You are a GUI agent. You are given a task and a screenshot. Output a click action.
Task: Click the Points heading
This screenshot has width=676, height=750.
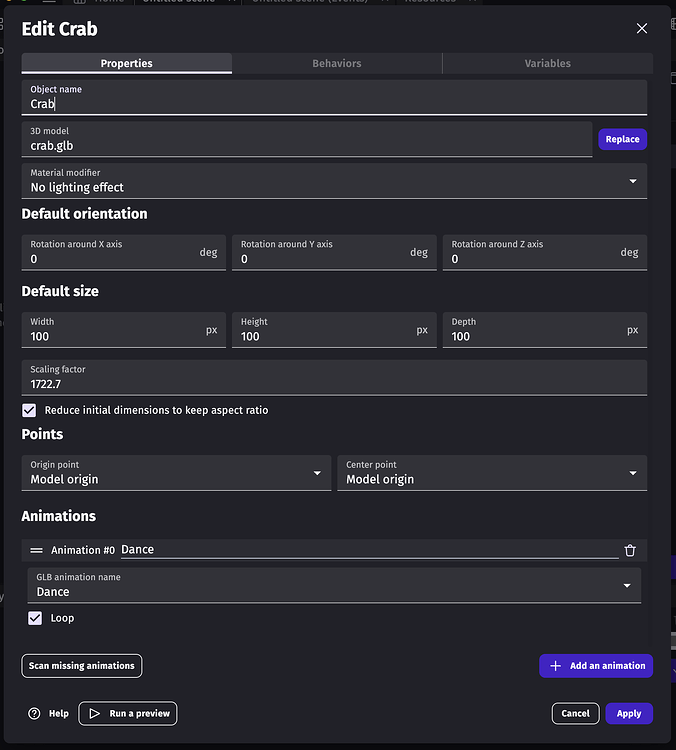(42, 434)
